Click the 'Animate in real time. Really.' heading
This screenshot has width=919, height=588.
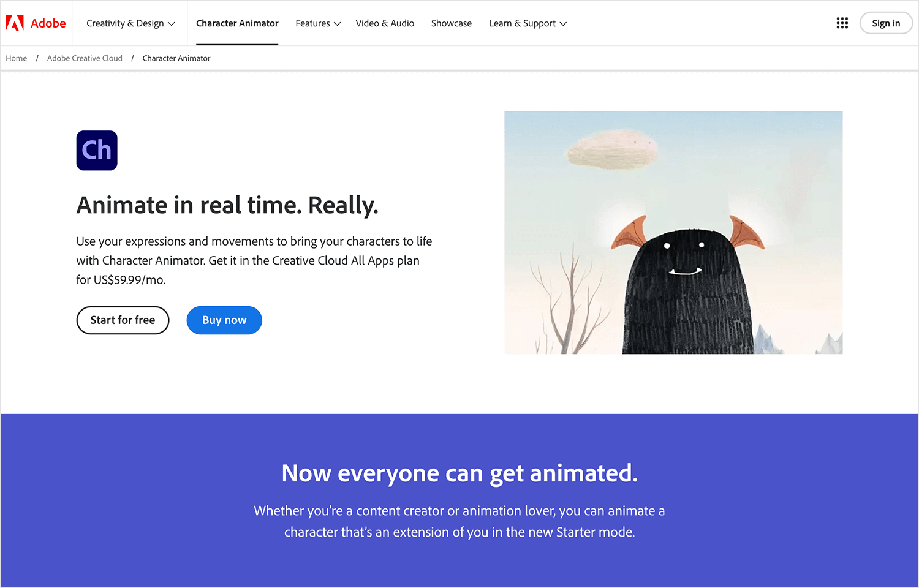tap(227, 205)
